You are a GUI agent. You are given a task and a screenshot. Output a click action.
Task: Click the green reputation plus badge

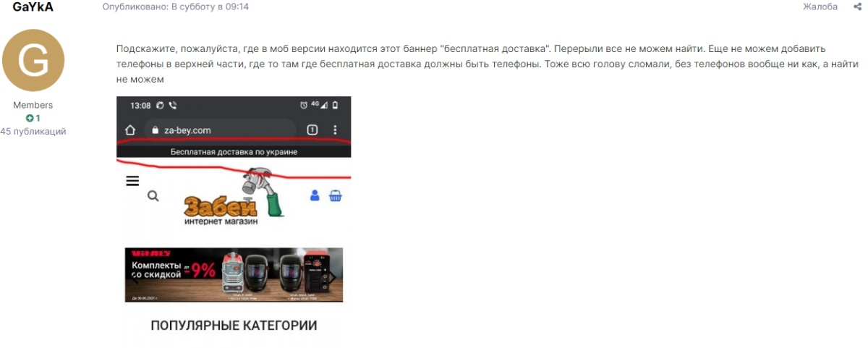[33, 118]
